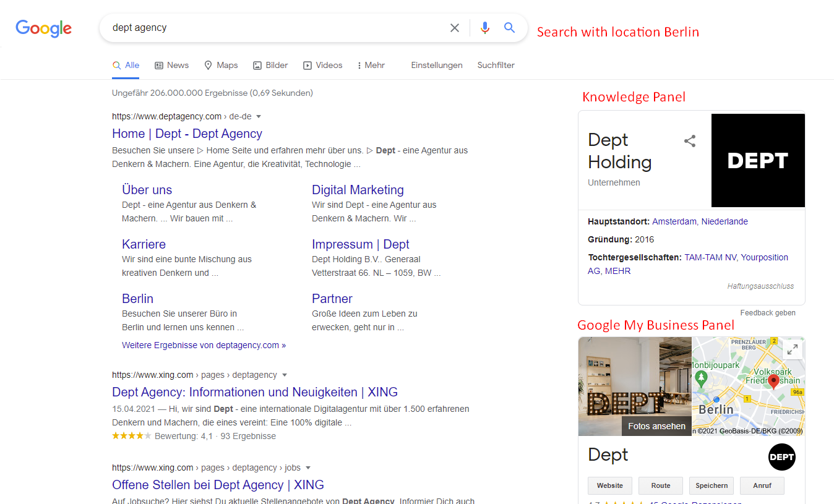Click 'Weitere Ergebnisse von deptagency.com »'
Viewport: 834px width, 504px height.
coord(204,345)
